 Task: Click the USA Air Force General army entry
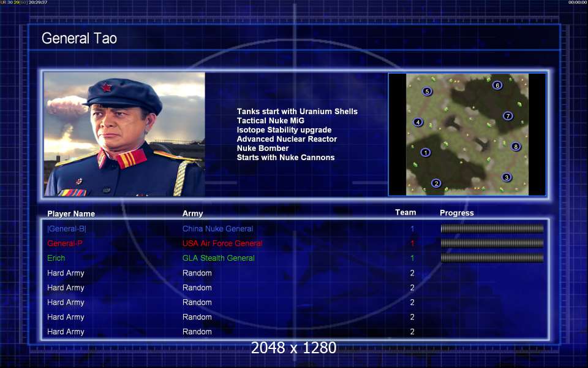click(222, 243)
